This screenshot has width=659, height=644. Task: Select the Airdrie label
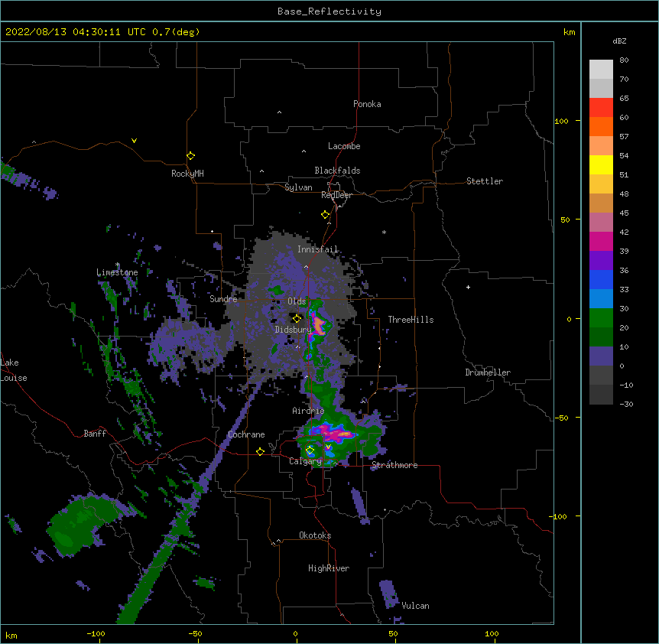point(308,411)
